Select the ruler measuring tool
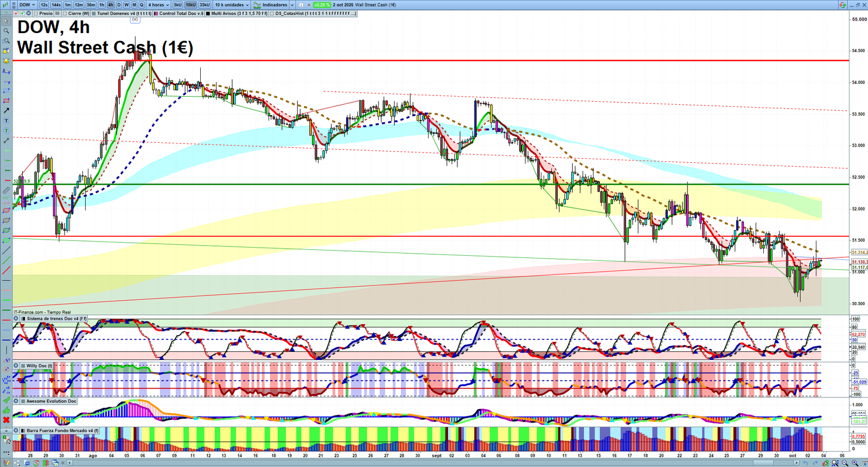Screen dimensions: 868x467 coord(7,191)
